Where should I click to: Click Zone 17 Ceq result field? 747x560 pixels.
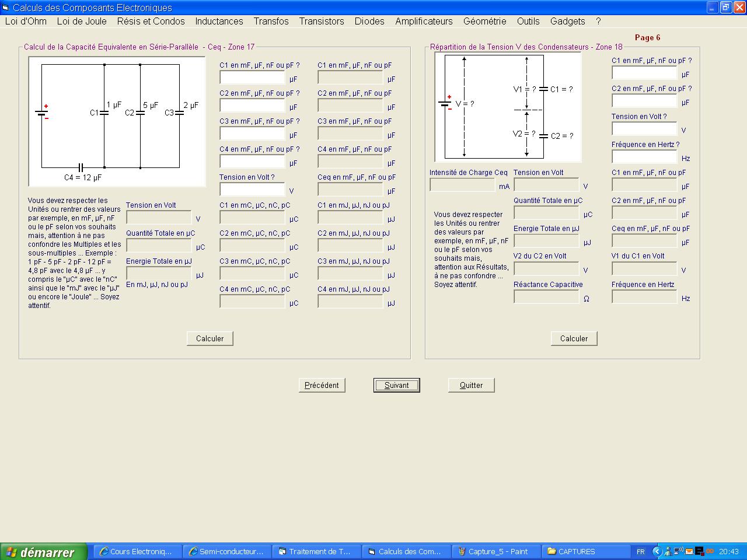click(x=350, y=190)
